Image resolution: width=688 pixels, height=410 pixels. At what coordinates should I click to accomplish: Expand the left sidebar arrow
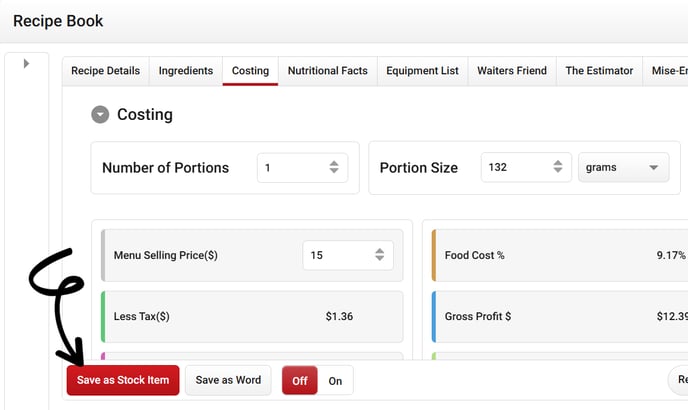(x=26, y=64)
